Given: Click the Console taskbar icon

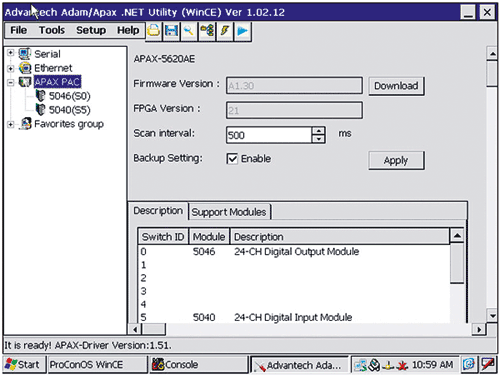Looking at the screenshot, I should (x=158, y=364).
